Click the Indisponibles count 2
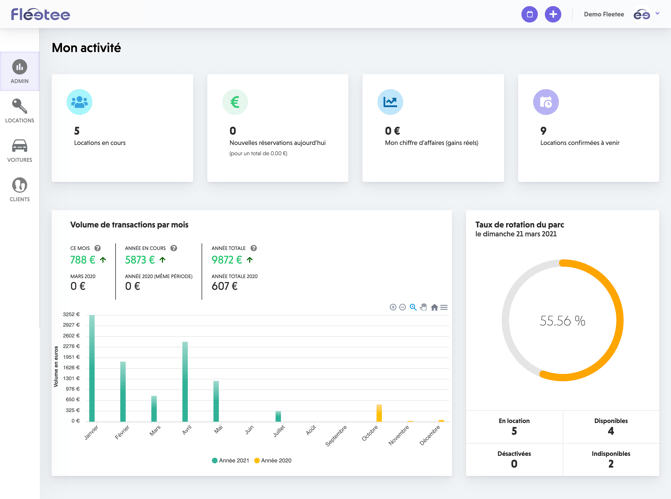This screenshot has width=671, height=499. (x=611, y=464)
